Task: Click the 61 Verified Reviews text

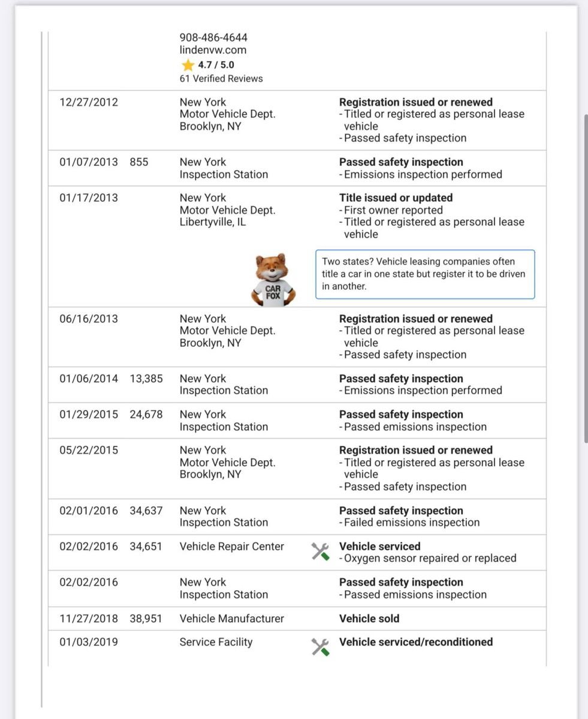Action: (221, 78)
